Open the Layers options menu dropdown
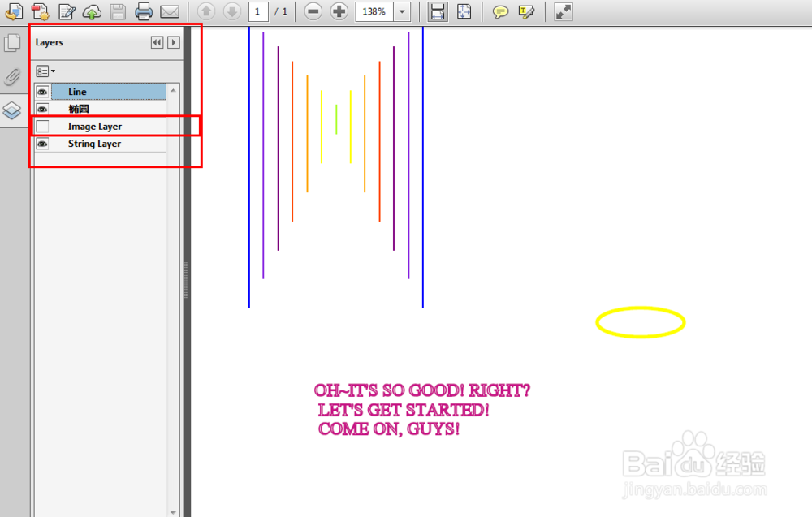Image resolution: width=812 pixels, height=517 pixels. pos(45,71)
